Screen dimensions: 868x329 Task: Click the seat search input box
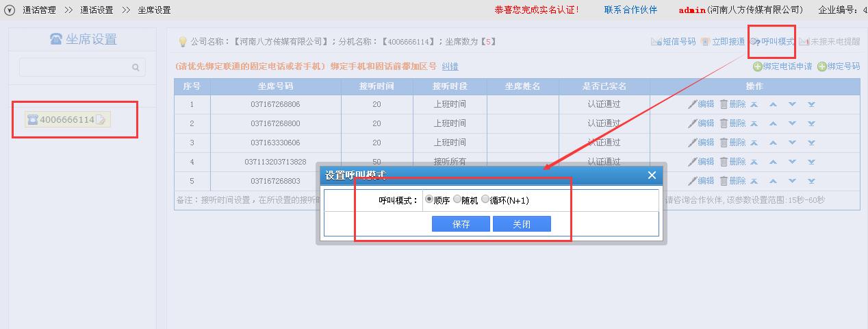(x=75, y=67)
